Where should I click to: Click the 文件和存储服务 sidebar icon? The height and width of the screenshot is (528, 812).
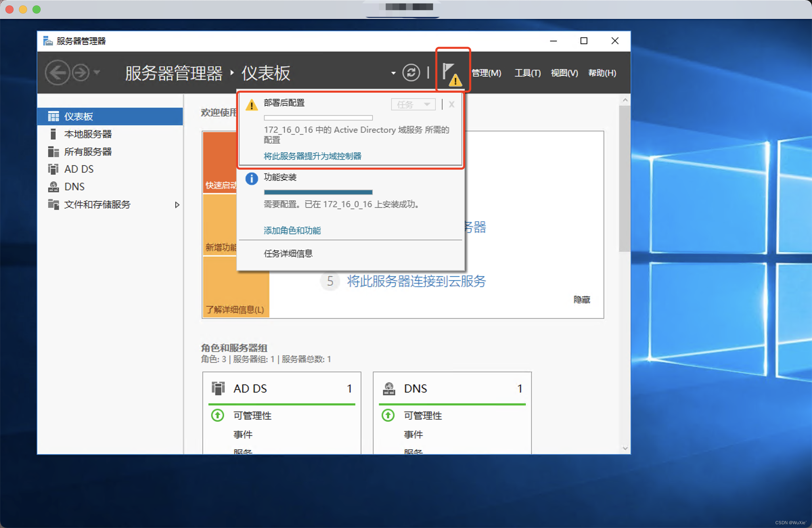53,204
